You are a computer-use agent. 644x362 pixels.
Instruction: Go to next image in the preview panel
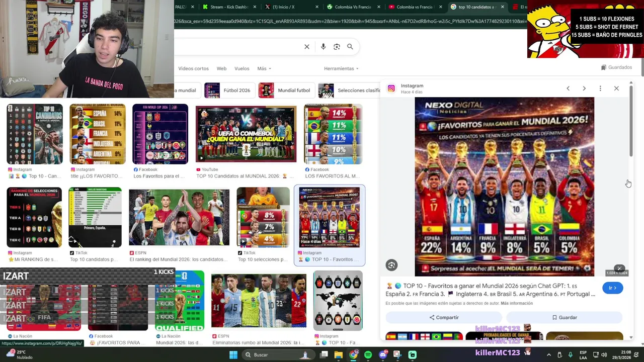[x=584, y=88]
